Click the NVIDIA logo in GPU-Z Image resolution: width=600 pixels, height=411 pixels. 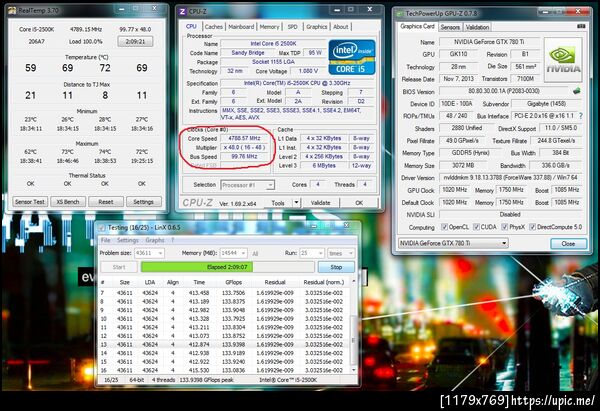563,60
